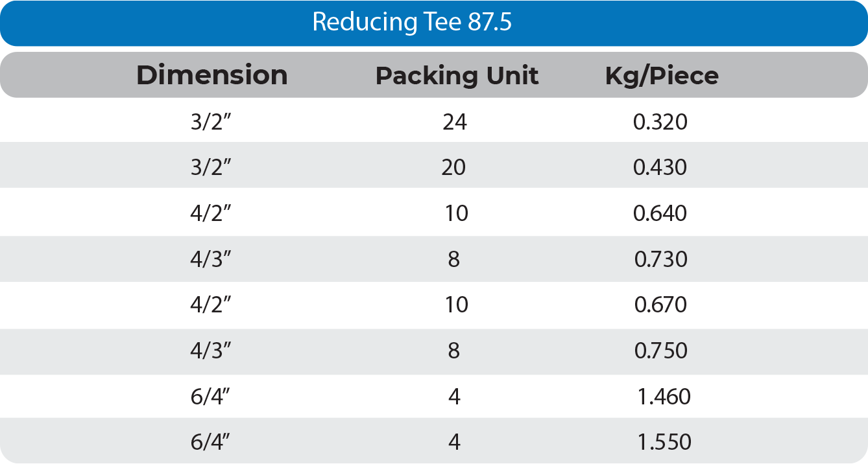Click the 0.640 weight value
Image resolution: width=868 pixels, height=464 pixels.
[x=660, y=213]
